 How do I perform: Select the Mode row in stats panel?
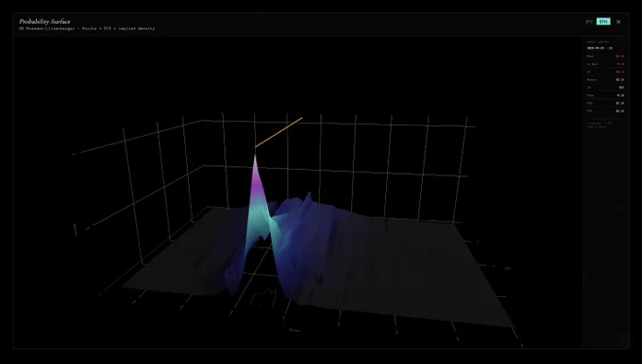[x=605, y=56]
